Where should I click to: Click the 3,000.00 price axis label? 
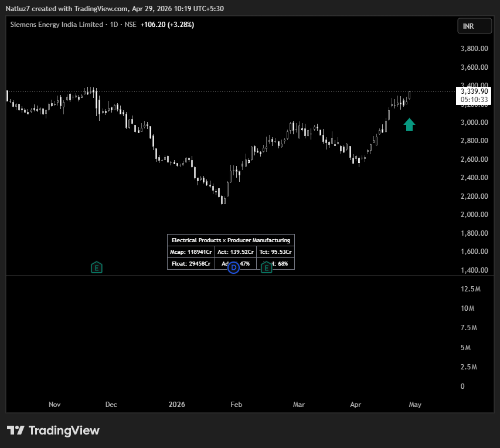[x=474, y=123]
